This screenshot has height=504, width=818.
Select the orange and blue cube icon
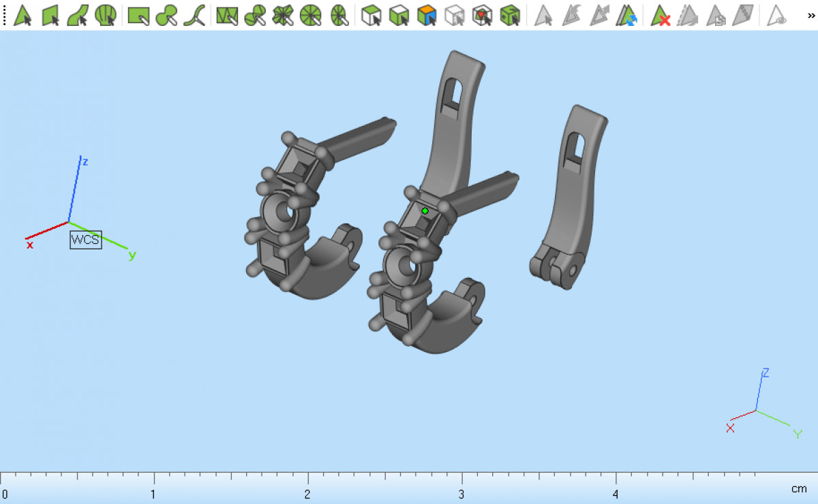point(427,15)
